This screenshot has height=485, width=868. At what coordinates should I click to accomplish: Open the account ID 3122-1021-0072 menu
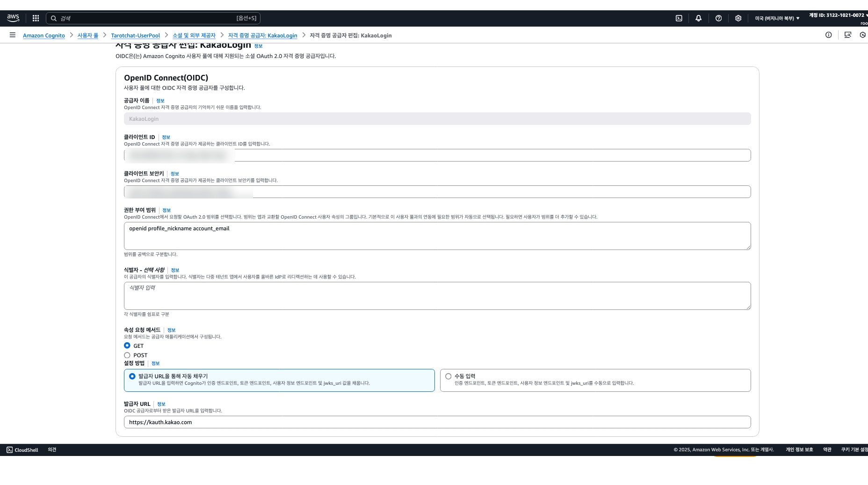click(838, 15)
